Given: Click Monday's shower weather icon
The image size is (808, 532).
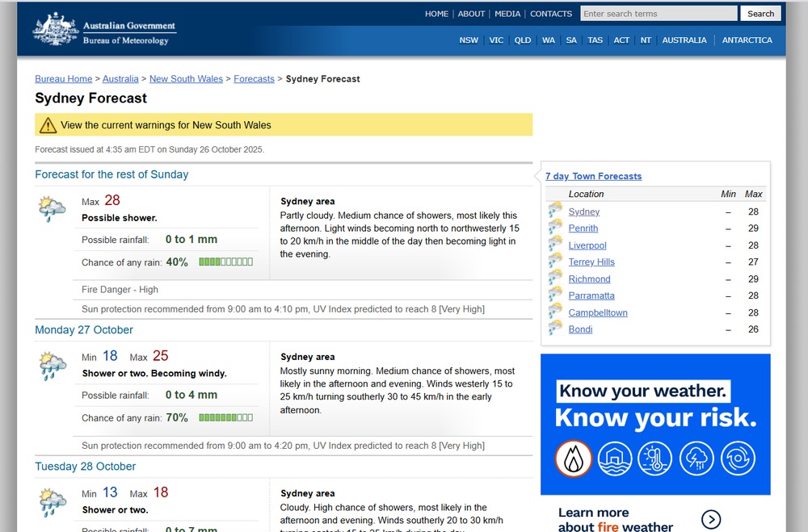Looking at the screenshot, I should [53, 366].
